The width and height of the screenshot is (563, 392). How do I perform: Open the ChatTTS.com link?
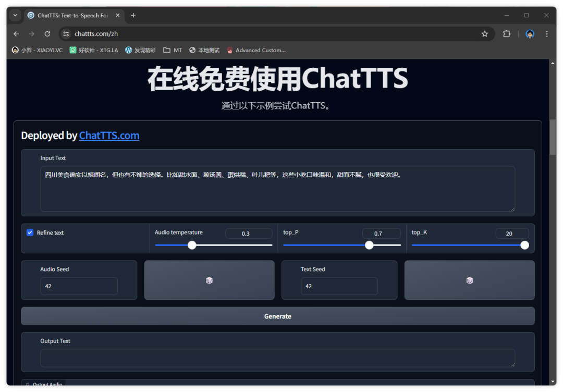coord(109,136)
